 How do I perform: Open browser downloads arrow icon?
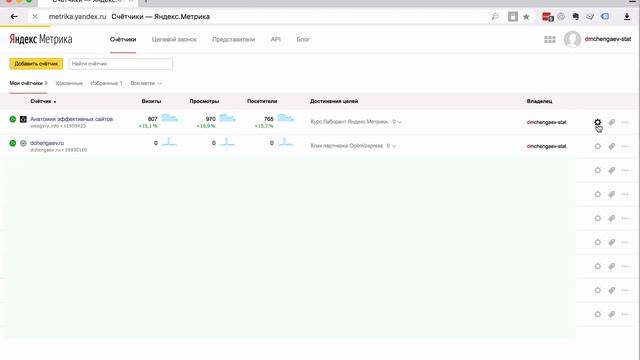(627, 17)
